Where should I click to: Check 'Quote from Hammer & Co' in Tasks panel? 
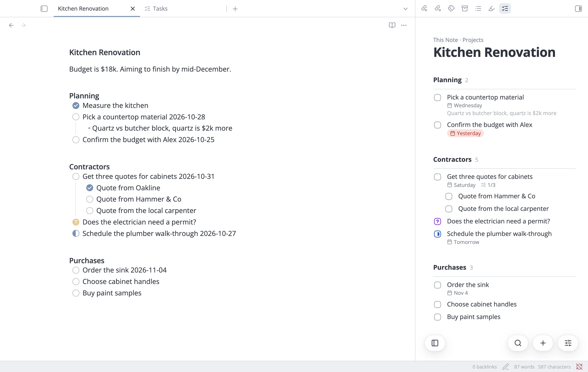(449, 196)
